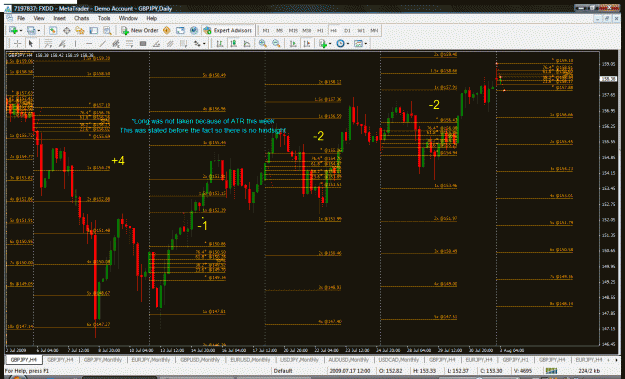Open the File menu
Viewport: 625px width, 379px height.
coord(21,18)
